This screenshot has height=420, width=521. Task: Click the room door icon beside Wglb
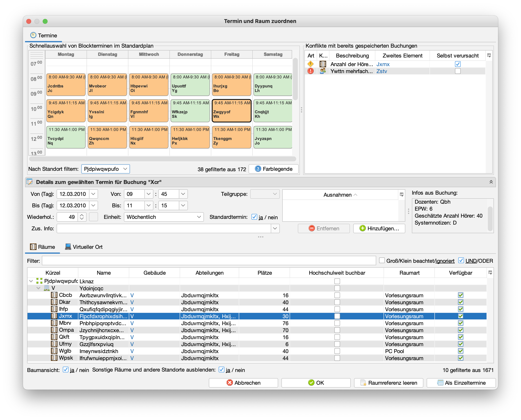[54, 351]
